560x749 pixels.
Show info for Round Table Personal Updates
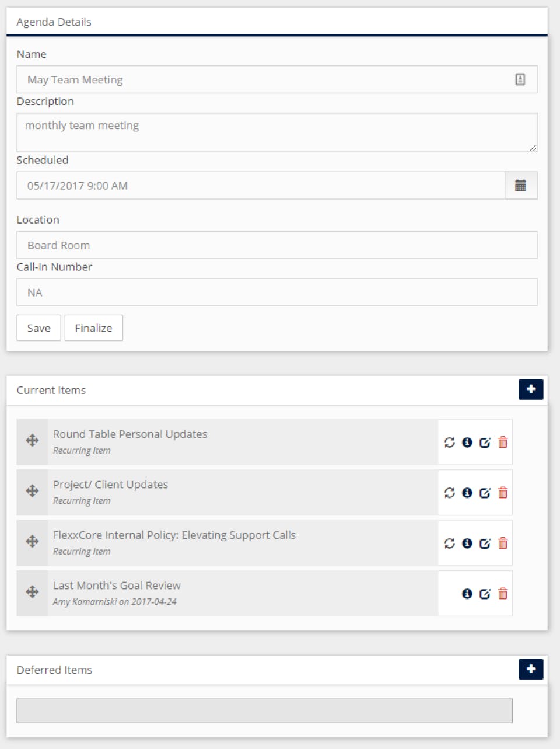point(467,443)
